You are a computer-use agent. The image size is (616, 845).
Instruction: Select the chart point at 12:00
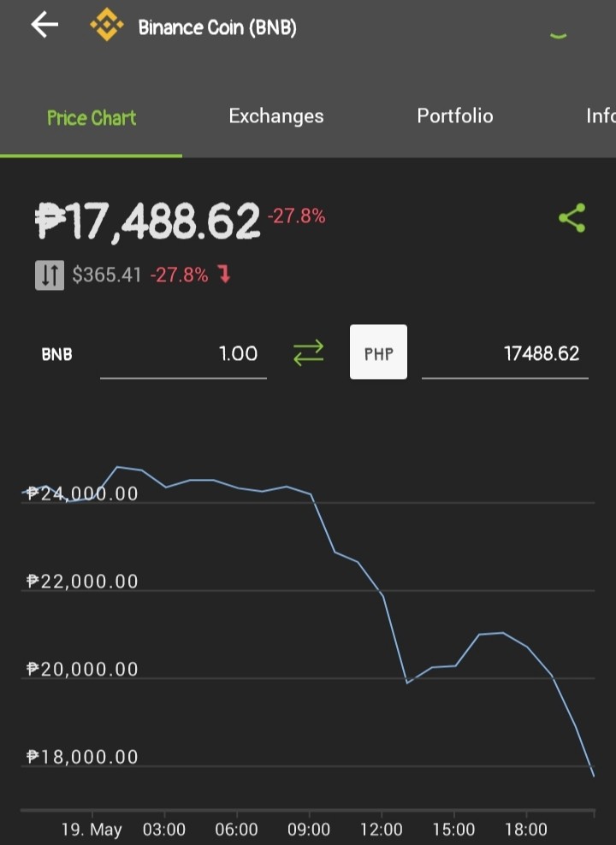click(x=382, y=594)
